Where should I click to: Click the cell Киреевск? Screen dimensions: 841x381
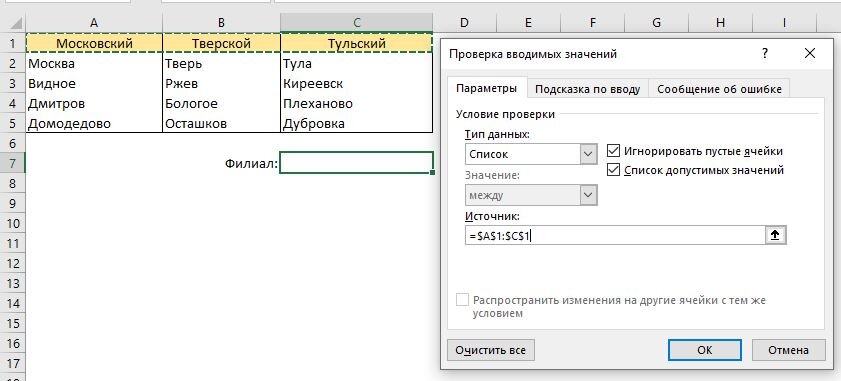pyautogui.click(x=357, y=84)
